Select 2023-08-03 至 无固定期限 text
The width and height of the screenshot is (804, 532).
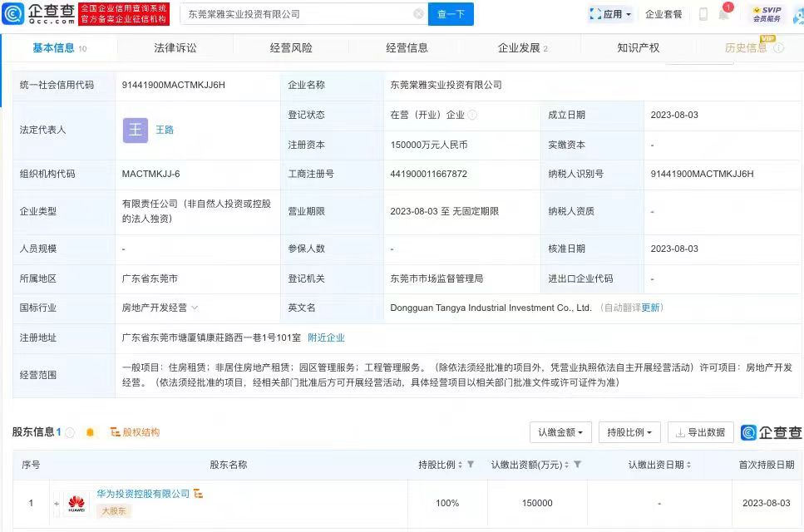tap(444, 211)
